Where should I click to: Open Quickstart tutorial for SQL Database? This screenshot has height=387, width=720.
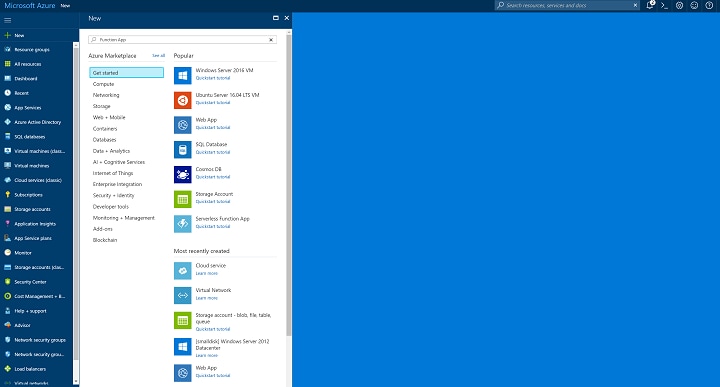[213, 152]
